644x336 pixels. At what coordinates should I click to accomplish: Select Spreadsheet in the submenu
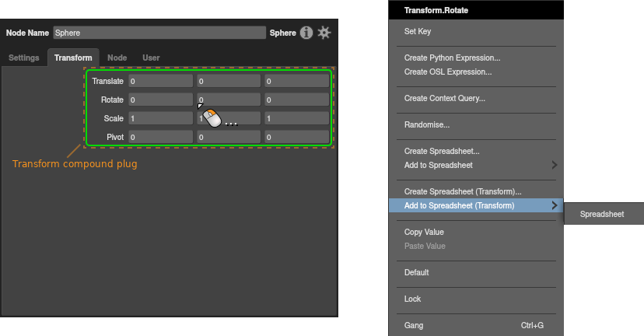pyautogui.click(x=601, y=214)
